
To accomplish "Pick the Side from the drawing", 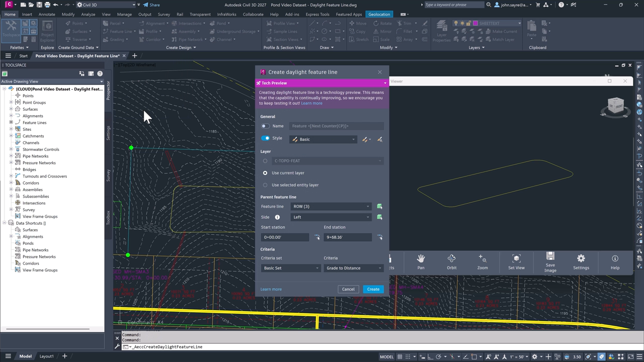I will click(x=379, y=217).
